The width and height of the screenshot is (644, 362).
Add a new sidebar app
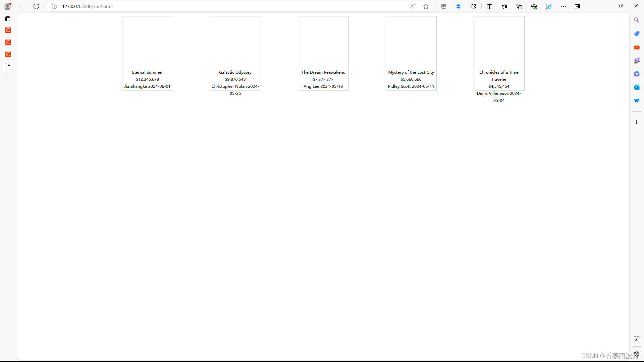pos(636,122)
